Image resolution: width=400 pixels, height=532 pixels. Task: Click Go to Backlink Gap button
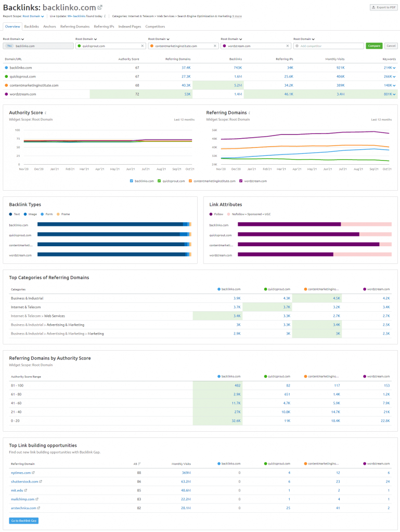point(24,521)
